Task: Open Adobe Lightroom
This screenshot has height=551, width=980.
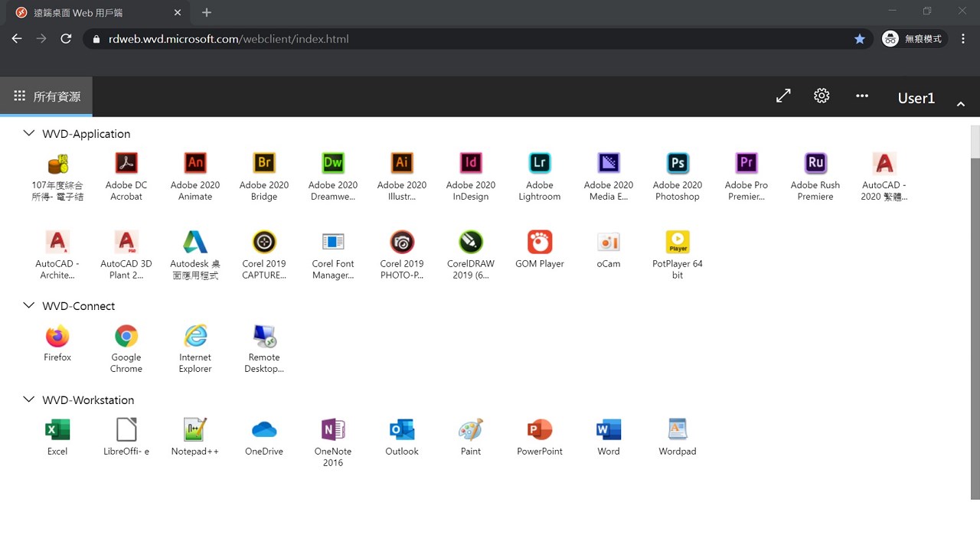Action: pos(540,176)
